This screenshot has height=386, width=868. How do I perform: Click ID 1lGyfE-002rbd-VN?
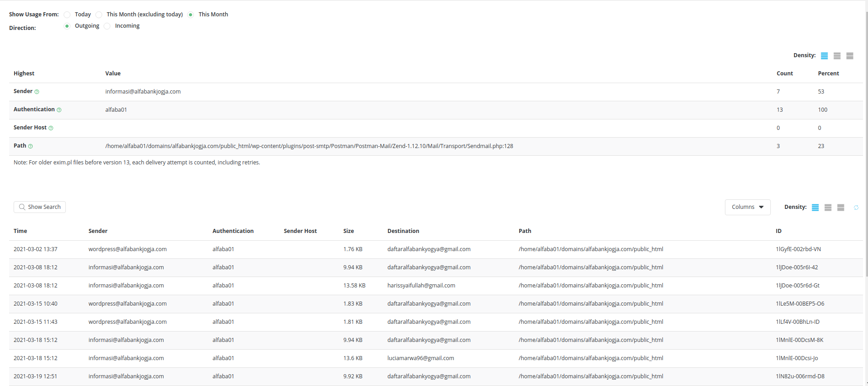[x=799, y=249]
